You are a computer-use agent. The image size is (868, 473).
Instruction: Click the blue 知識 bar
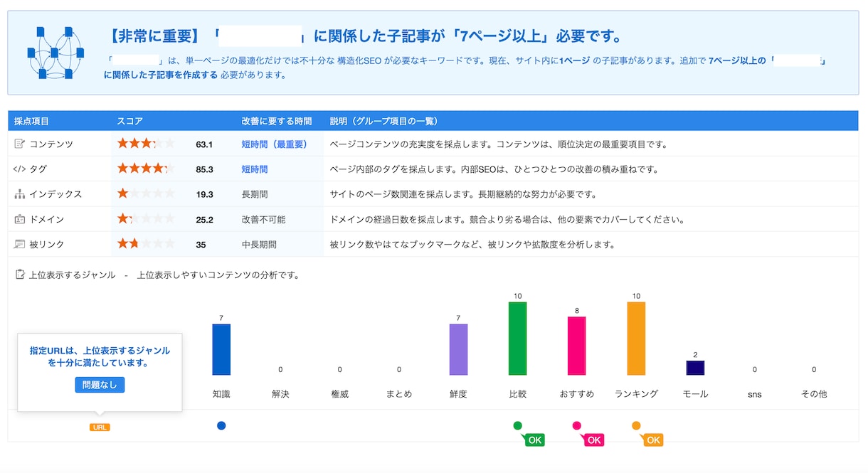tap(221, 349)
